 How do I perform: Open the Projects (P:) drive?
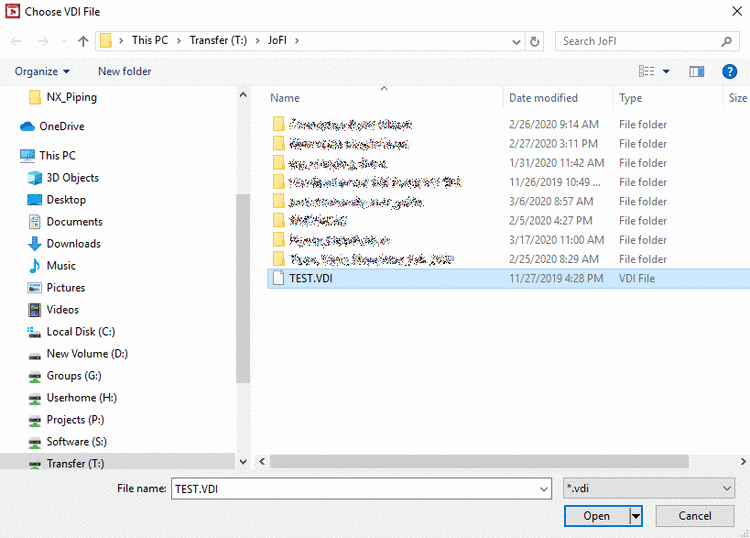(66, 419)
